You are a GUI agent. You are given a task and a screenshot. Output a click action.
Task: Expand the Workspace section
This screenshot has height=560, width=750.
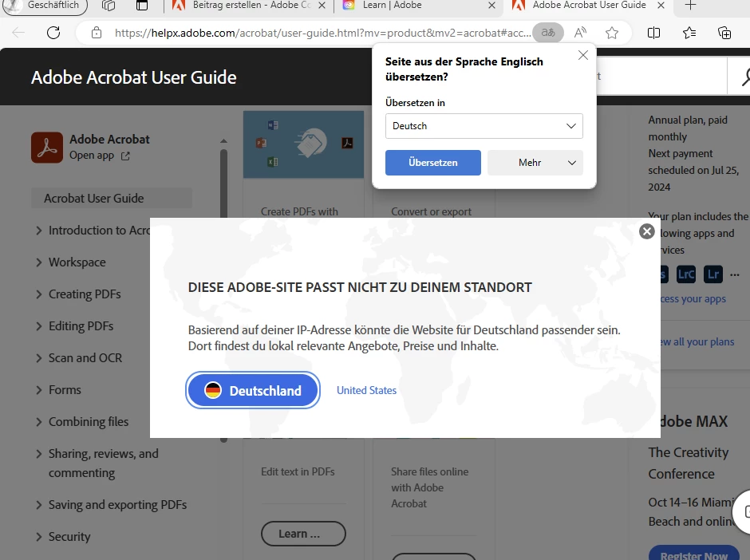click(39, 262)
